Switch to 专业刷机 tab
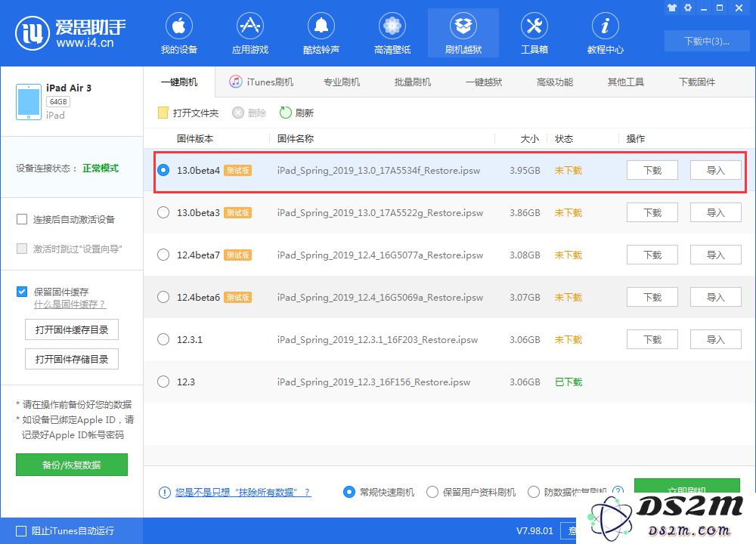 point(342,82)
